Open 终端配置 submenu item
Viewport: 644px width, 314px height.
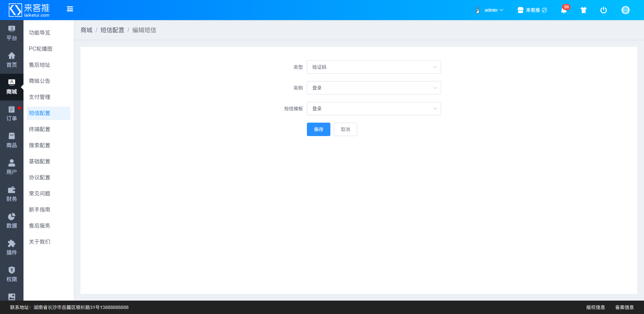pyautogui.click(x=48, y=129)
